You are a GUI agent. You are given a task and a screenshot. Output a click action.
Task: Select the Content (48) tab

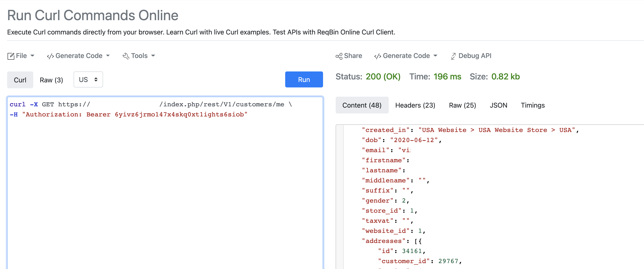point(362,105)
